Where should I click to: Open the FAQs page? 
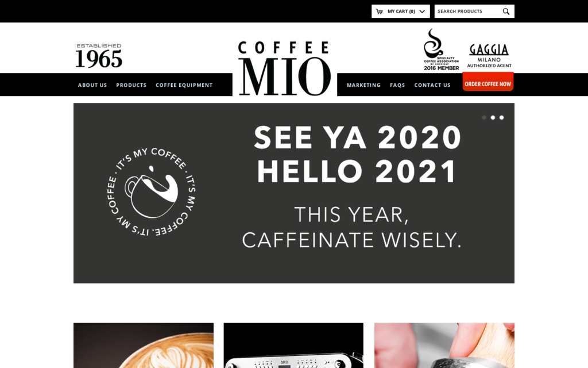pyautogui.click(x=397, y=85)
